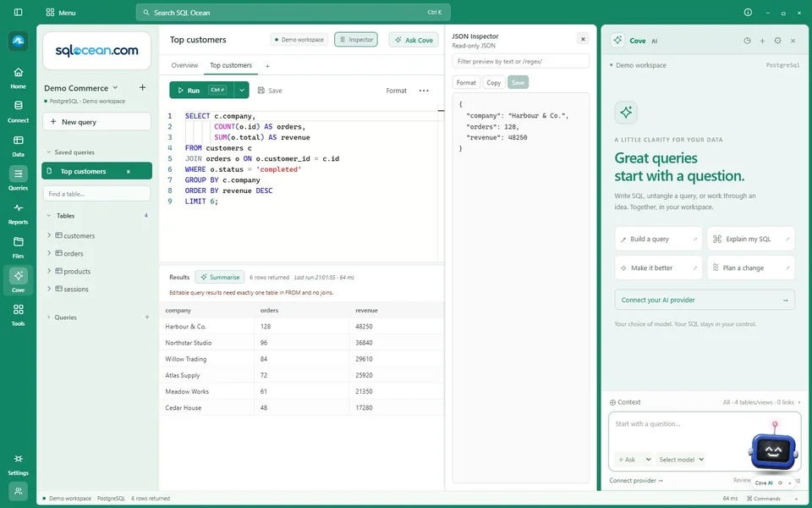Click the Find a table input
Screen dimensions: 812x508
click(x=96, y=194)
